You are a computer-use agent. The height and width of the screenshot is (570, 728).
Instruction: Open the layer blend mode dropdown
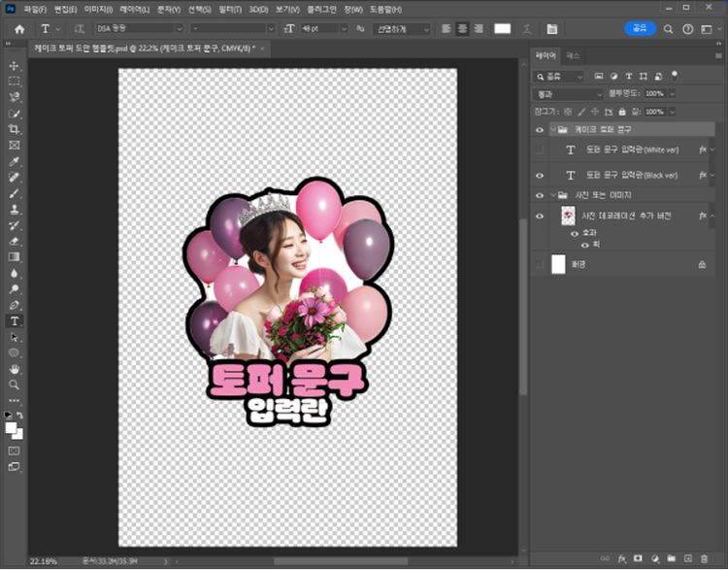(x=568, y=93)
